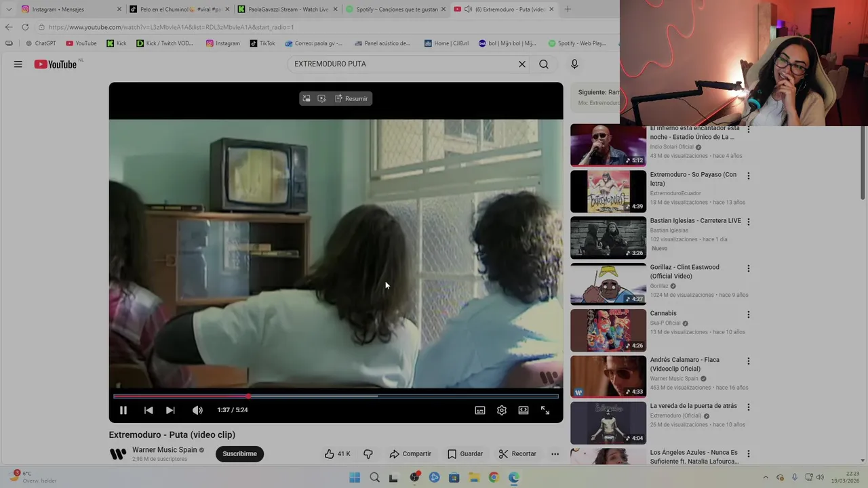This screenshot has width=868, height=488.
Task: Click the Resumir button above the video
Action: click(x=351, y=99)
